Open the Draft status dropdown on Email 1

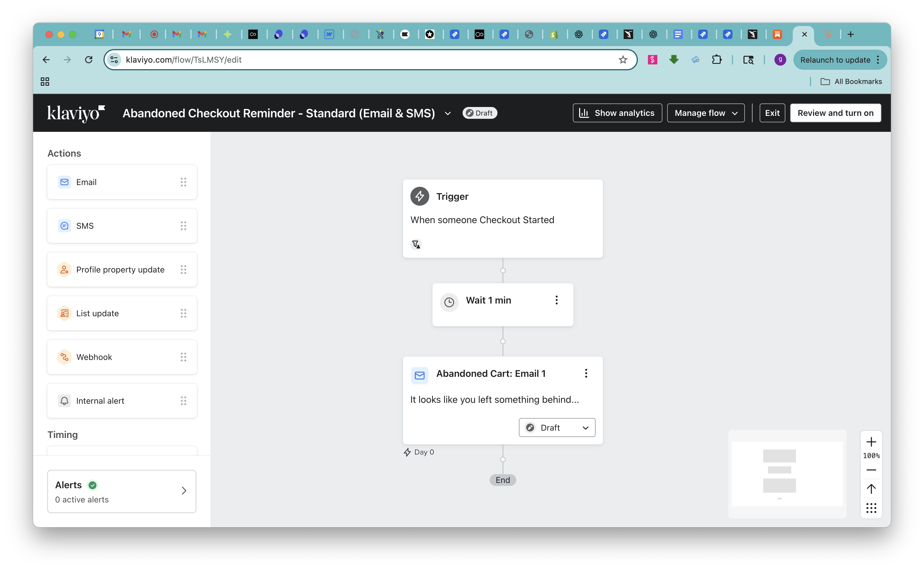tap(557, 427)
